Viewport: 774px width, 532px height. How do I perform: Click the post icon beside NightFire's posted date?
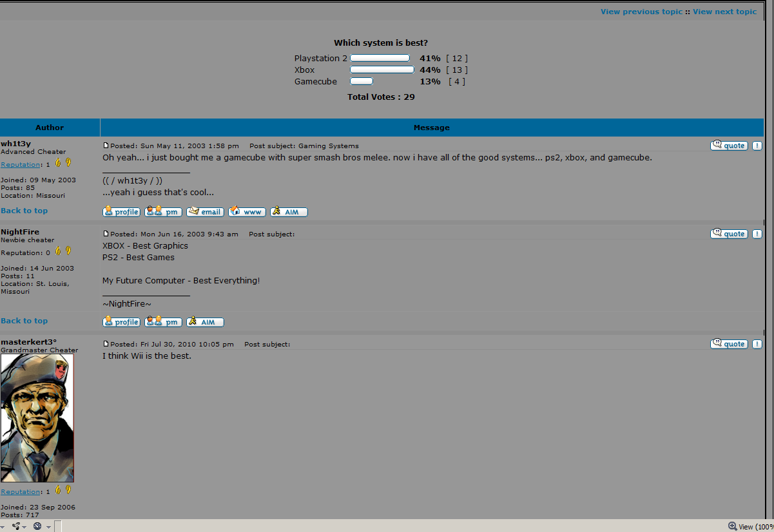coord(106,234)
